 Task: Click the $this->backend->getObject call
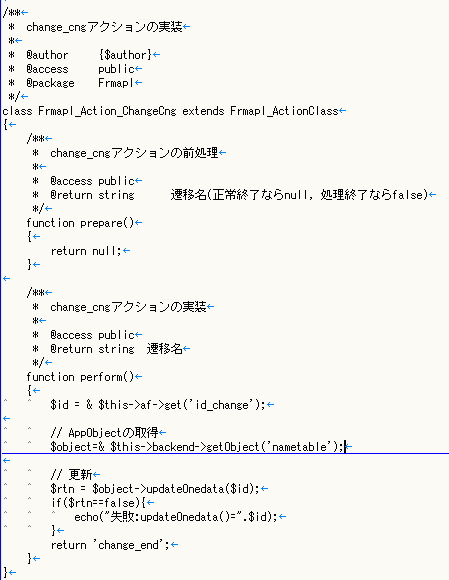(x=185, y=447)
